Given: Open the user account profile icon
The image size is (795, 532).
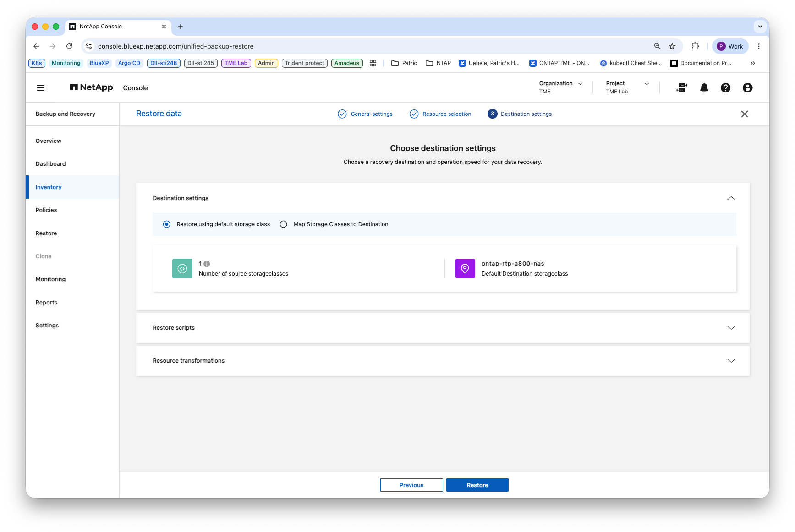Looking at the screenshot, I should [747, 88].
